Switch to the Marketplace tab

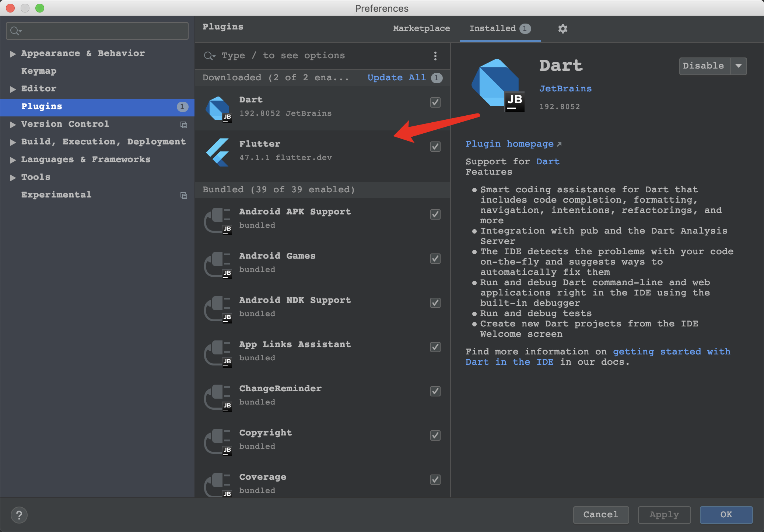pos(421,29)
